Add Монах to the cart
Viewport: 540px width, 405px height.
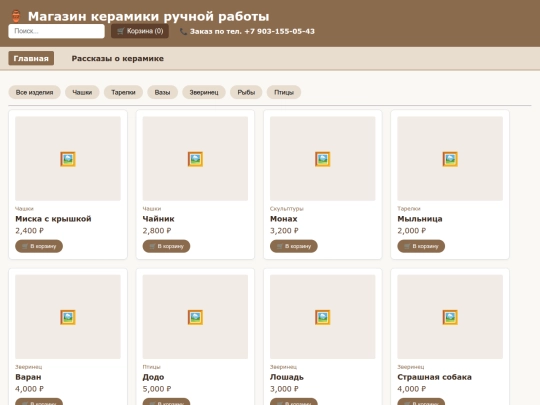294,246
